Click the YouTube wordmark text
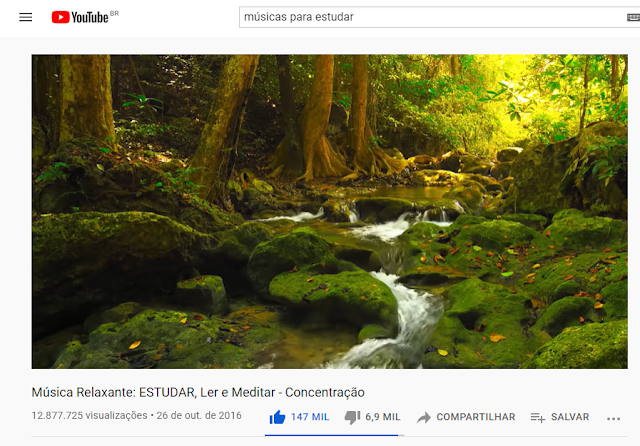Screen dimensions: 640x446 90,18
